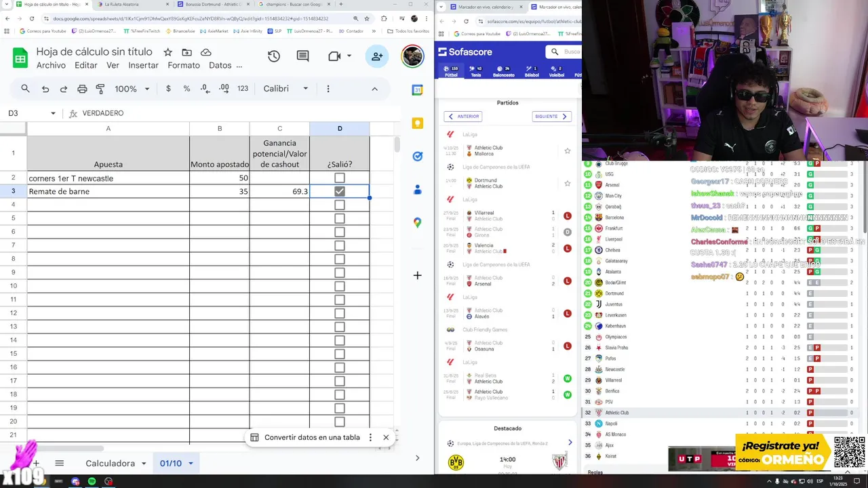868x488 pixels.
Task: Click Convertir datos en una tabla
Action: tap(312, 438)
